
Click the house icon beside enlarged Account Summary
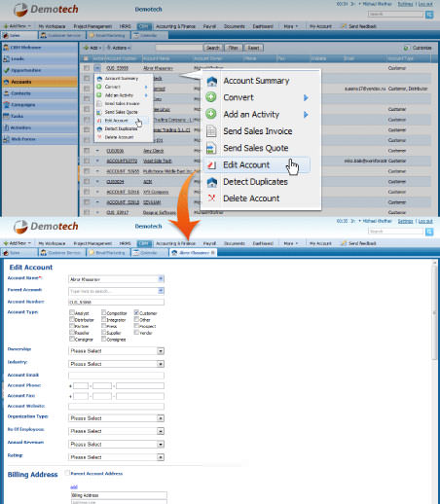pyautogui.click(x=211, y=81)
